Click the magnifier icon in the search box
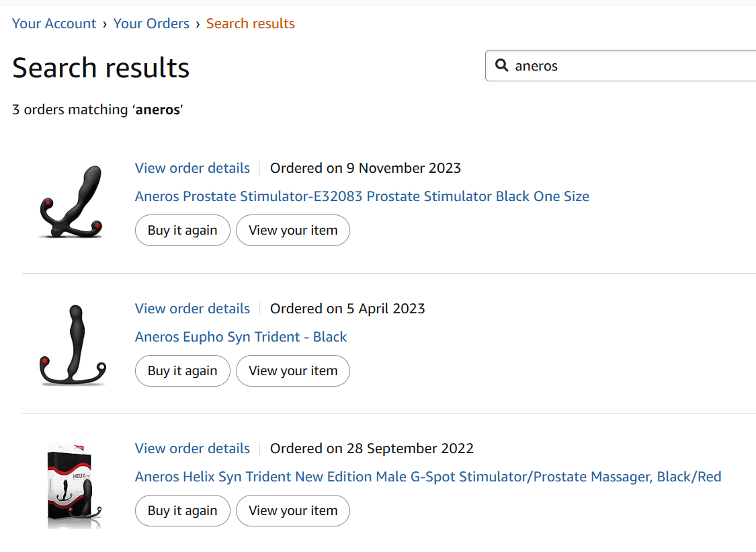The image size is (756, 552). tap(502, 65)
